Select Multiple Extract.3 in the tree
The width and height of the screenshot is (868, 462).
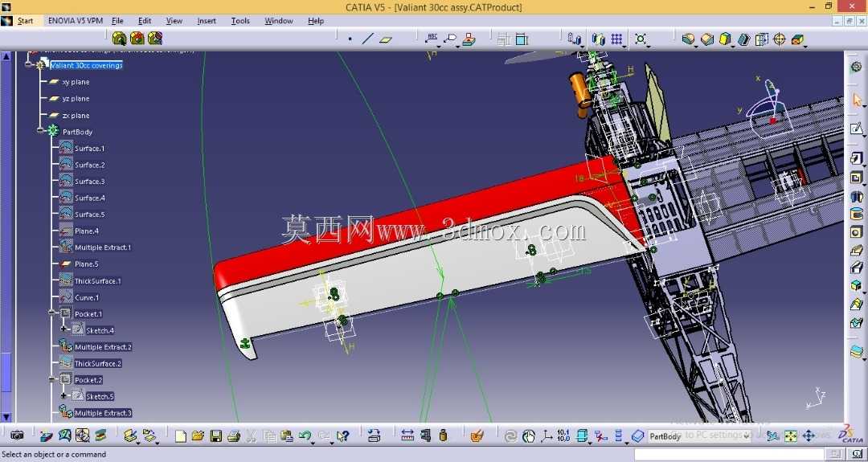click(103, 413)
